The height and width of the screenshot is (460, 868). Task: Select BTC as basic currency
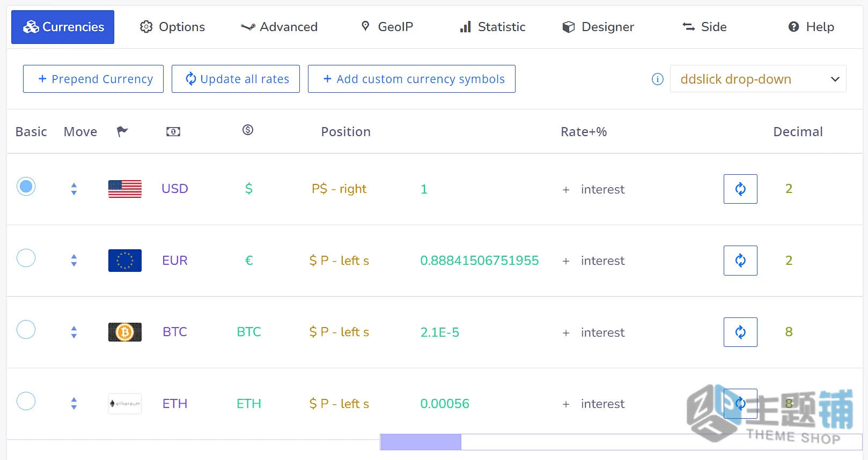click(x=26, y=329)
